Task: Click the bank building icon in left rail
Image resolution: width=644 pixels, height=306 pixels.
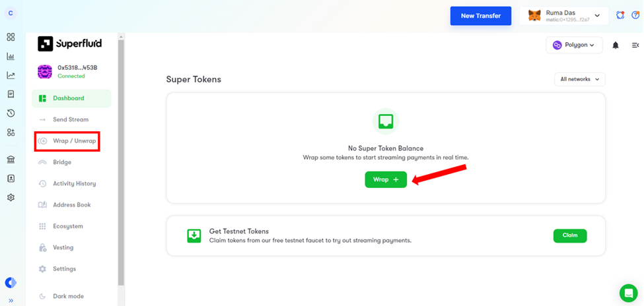Action: (11, 160)
